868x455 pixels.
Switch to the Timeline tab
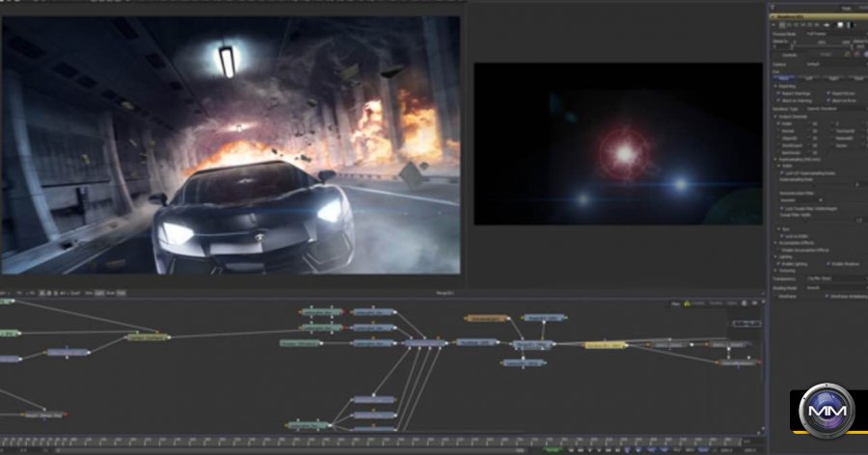tap(717, 304)
